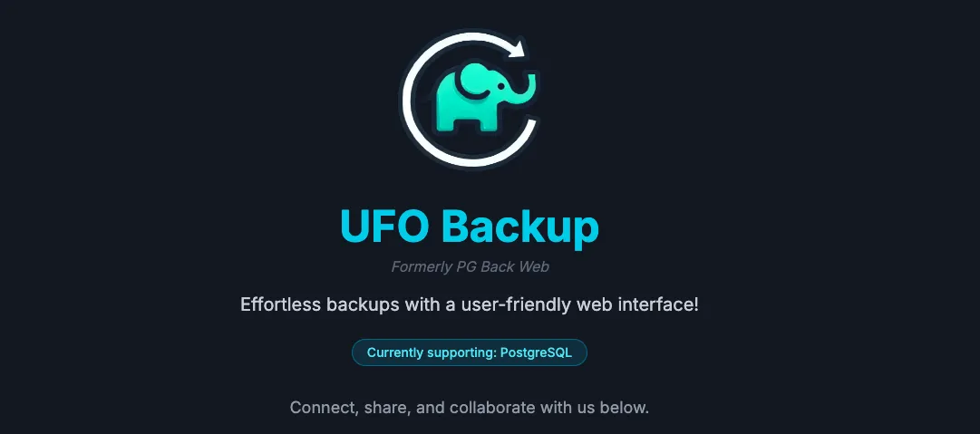This screenshot has width=980, height=434.
Task: Click the "Currently supporting" label in badge
Action: (x=431, y=352)
